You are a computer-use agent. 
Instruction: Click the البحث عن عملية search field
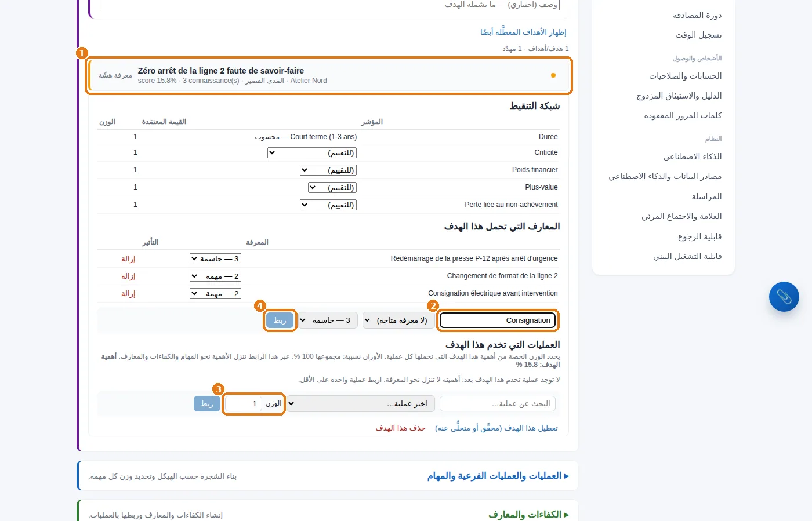pyautogui.click(x=498, y=404)
